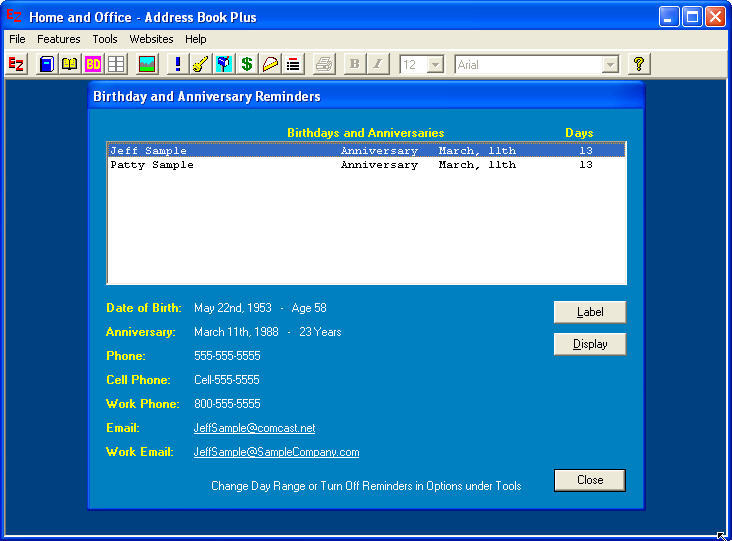Screen dimensions: 732x541
Task: Click the Days column header
Action: 579,133
